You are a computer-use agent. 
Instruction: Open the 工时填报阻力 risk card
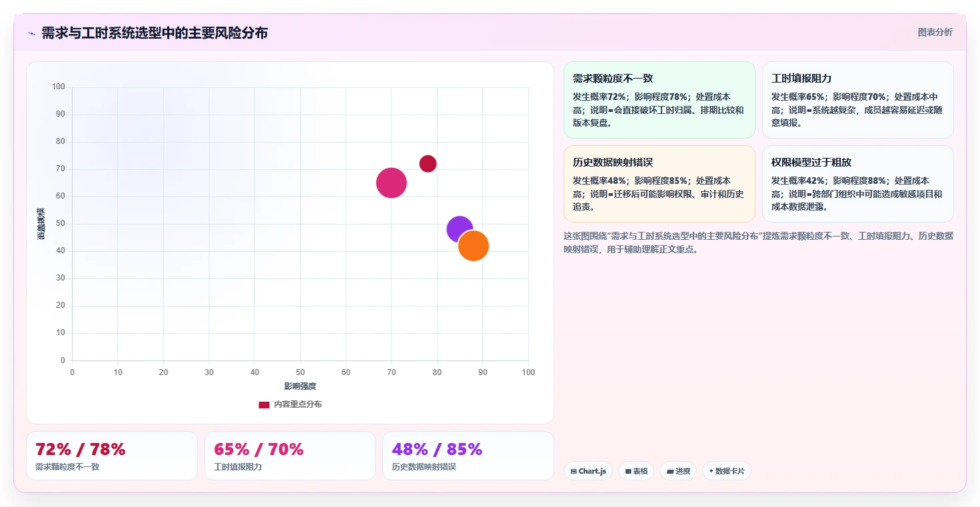(858, 100)
